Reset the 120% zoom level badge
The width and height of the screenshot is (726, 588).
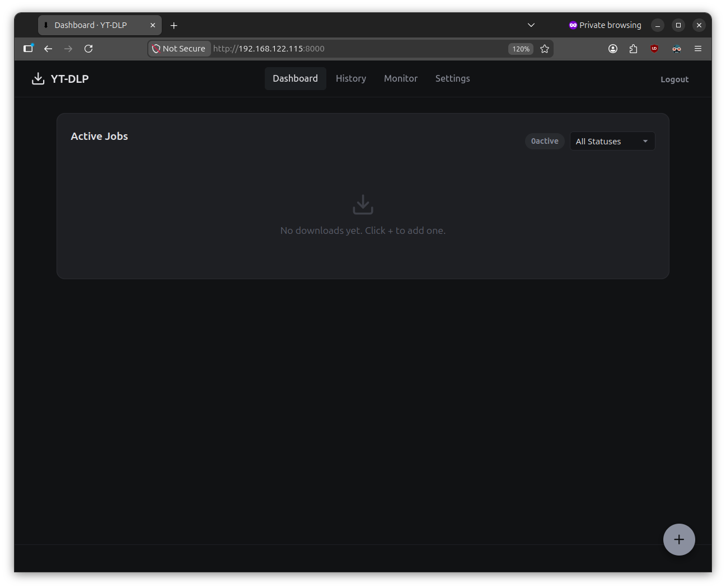pyautogui.click(x=521, y=49)
